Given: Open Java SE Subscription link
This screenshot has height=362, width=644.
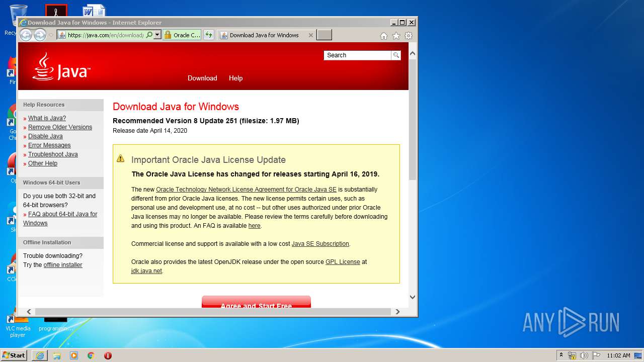Looking at the screenshot, I should point(320,244).
